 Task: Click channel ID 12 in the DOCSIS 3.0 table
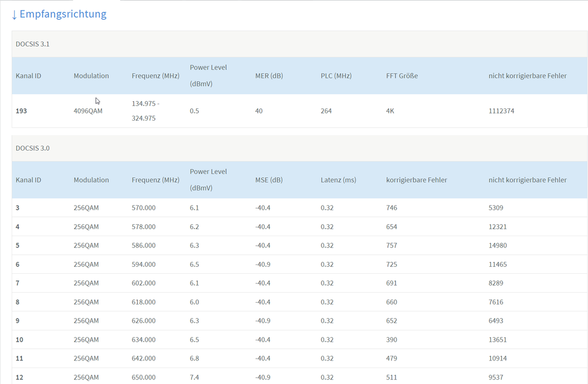19,377
